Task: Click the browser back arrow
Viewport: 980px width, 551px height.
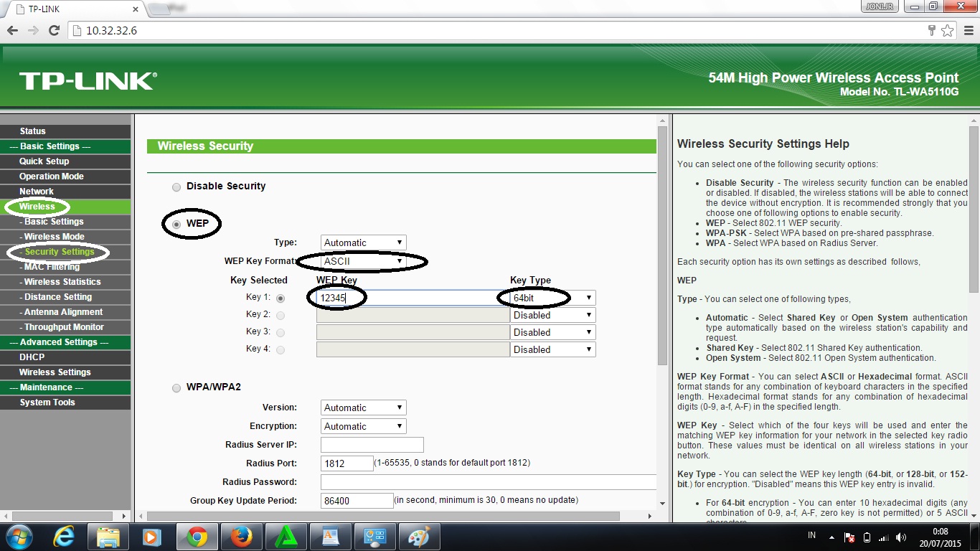Action: (12, 31)
